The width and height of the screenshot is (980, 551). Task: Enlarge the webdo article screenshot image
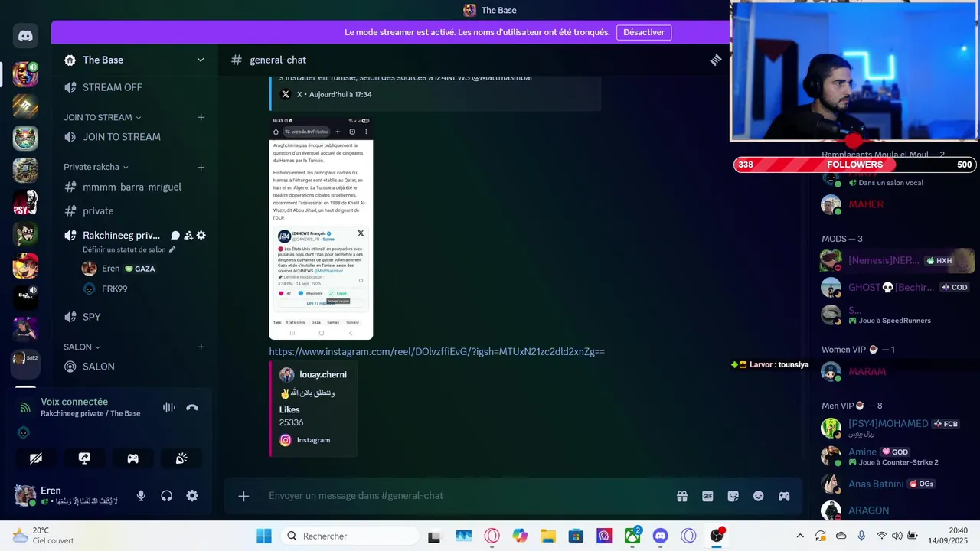click(x=321, y=228)
